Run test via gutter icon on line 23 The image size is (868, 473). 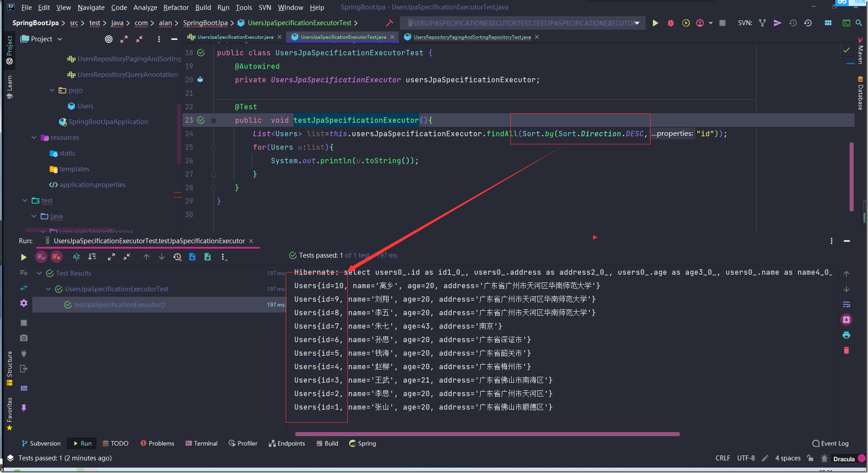pos(201,120)
